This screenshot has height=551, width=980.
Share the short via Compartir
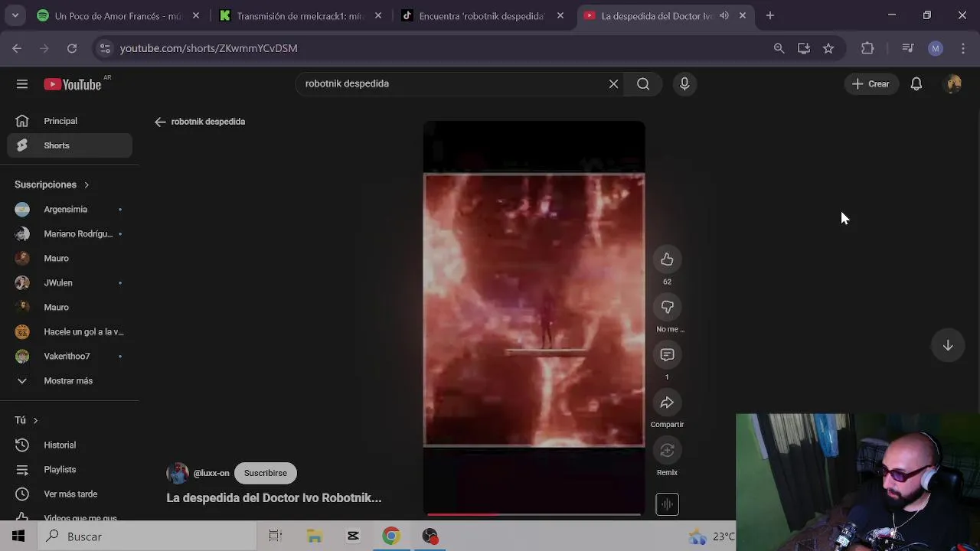point(667,403)
